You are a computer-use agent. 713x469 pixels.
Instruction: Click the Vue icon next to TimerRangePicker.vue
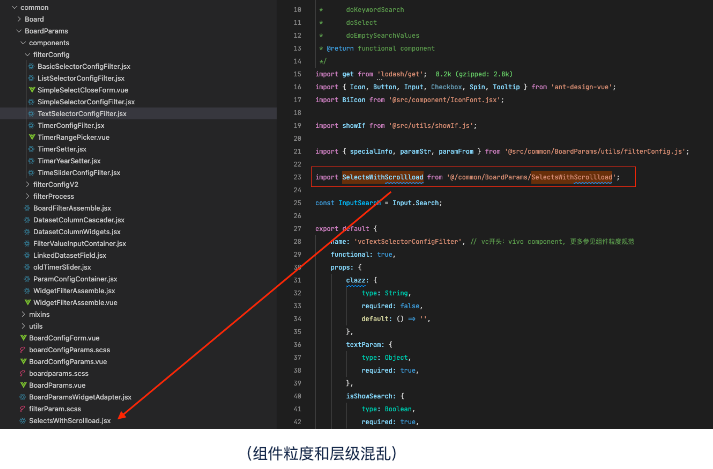(31, 137)
